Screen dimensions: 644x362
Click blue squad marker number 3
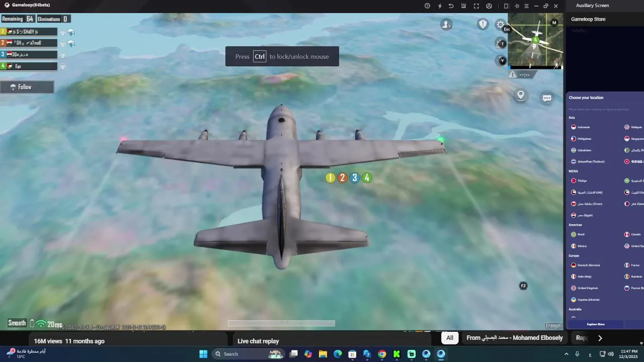click(x=355, y=177)
